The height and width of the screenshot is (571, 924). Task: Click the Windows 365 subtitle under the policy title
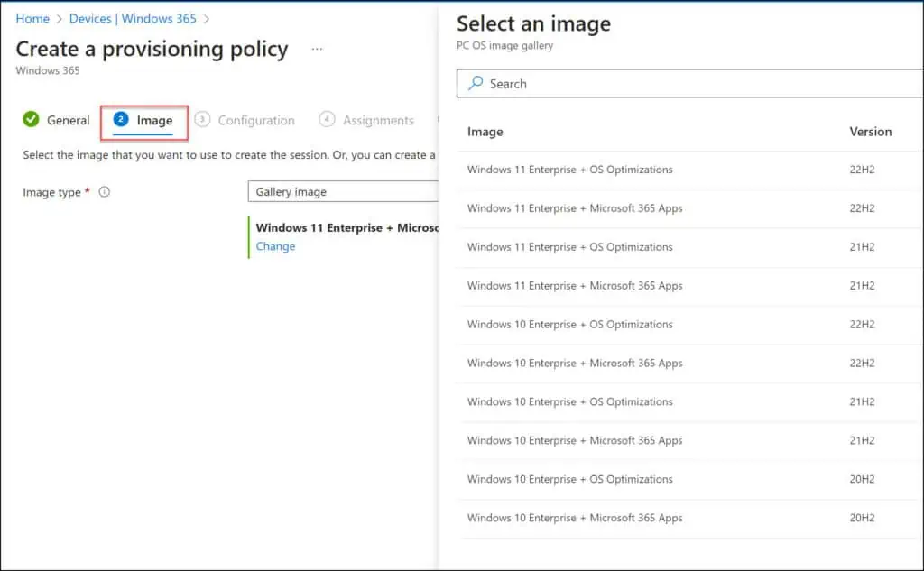point(48,70)
